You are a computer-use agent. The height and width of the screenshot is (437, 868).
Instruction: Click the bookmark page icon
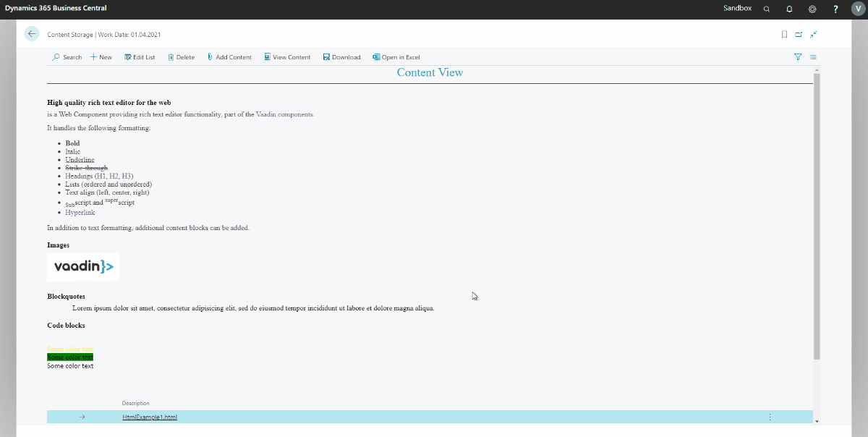[783, 34]
